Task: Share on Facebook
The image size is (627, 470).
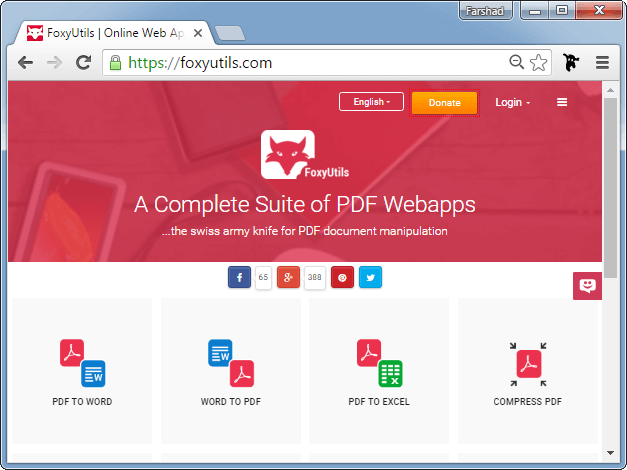Action: coord(239,277)
